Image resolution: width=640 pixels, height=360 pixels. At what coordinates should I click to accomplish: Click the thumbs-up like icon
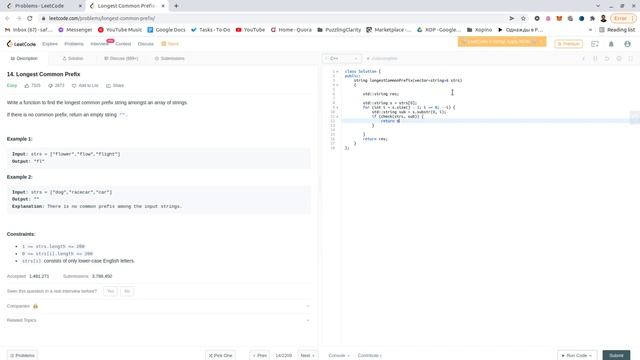tap(27, 86)
